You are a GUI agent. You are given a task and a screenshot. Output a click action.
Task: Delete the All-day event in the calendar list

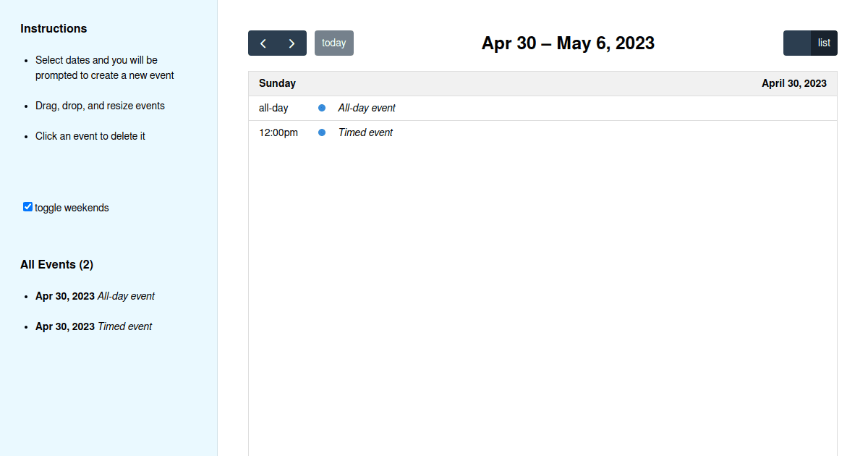click(367, 108)
